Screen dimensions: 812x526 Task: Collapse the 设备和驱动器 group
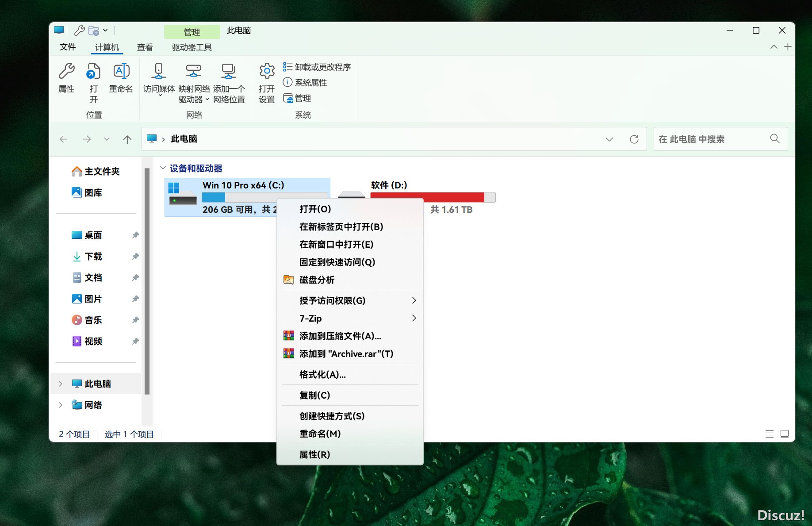point(163,168)
